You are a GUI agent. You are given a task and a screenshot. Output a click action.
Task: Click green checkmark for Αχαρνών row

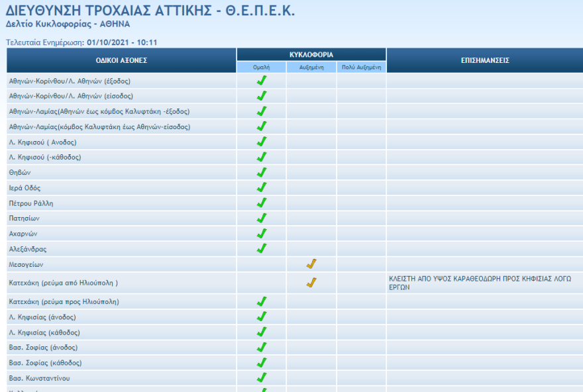(x=262, y=233)
